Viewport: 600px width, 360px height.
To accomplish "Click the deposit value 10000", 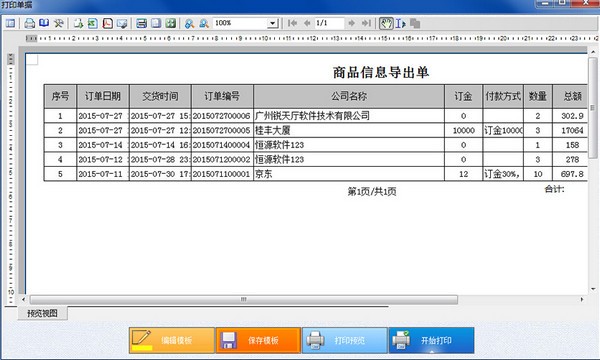I will (463, 130).
